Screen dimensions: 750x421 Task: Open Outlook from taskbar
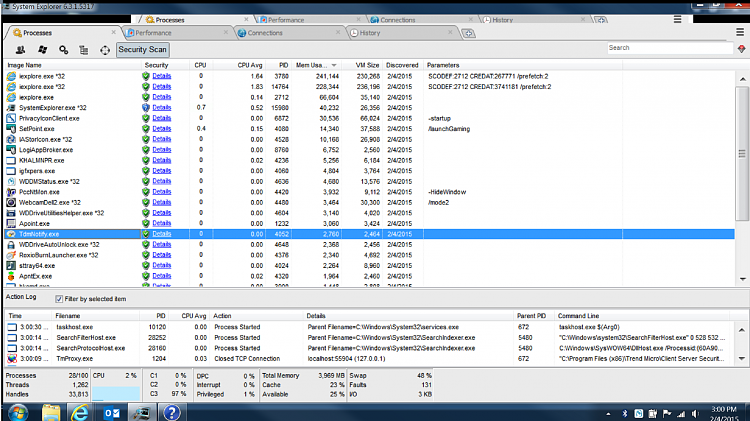(x=112, y=412)
